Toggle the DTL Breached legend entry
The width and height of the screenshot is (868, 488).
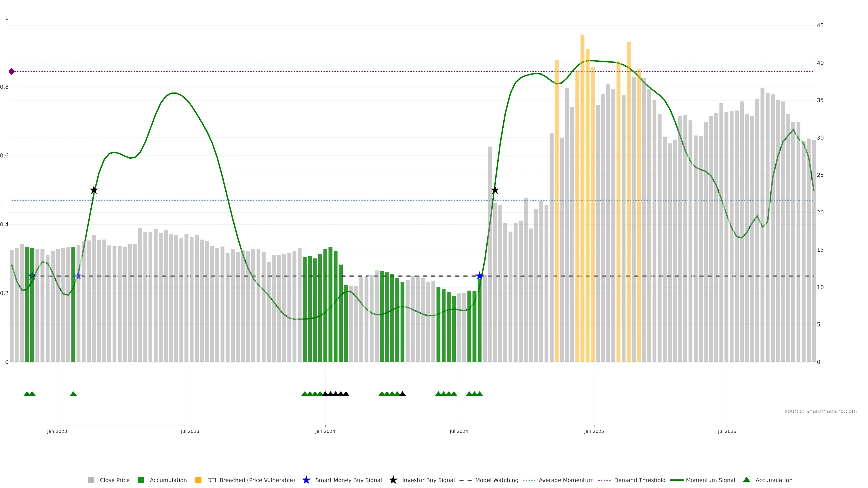251,480
